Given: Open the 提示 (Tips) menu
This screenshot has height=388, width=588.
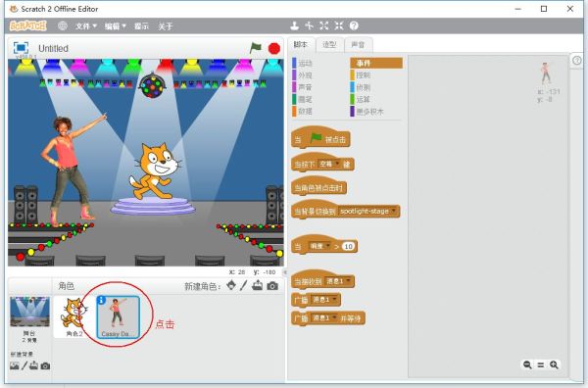Looking at the screenshot, I should pos(141,26).
